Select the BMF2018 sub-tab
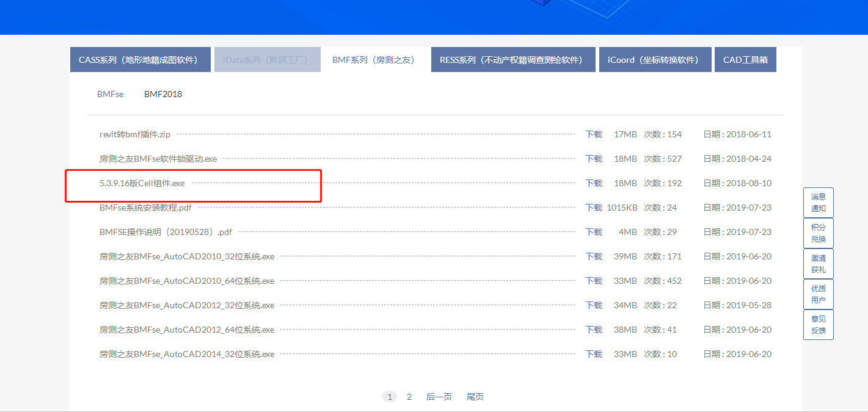Image resolution: width=868 pixels, height=412 pixels. [x=163, y=94]
